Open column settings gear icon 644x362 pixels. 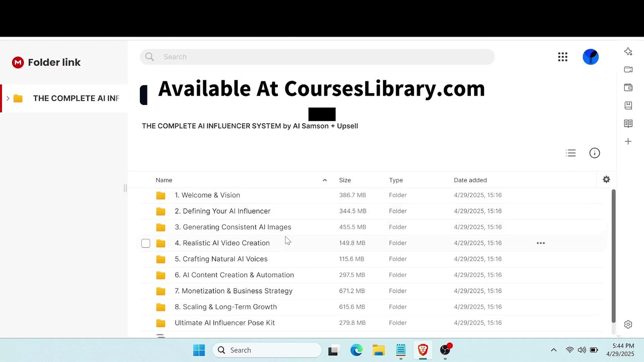pos(606,179)
